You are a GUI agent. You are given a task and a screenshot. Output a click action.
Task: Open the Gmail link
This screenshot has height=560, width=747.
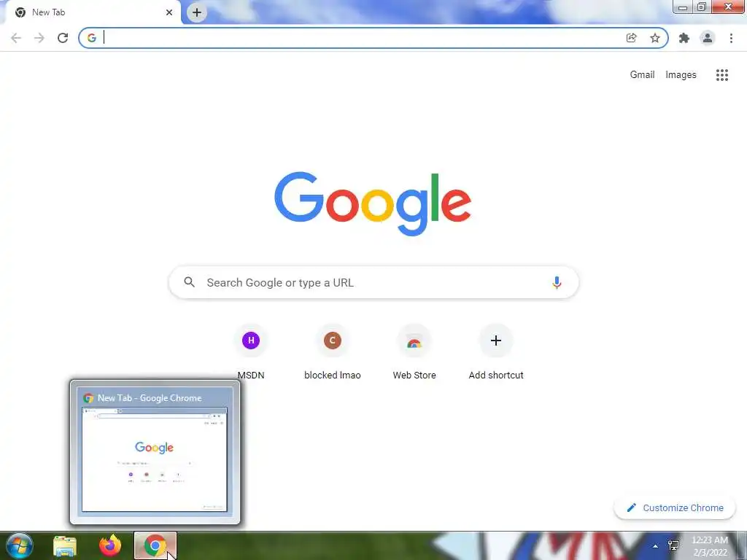(642, 75)
